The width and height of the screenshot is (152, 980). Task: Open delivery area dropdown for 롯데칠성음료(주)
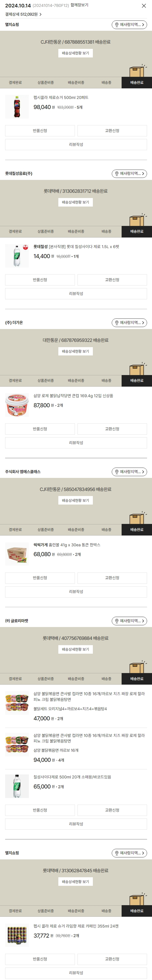tap(129, 173)
